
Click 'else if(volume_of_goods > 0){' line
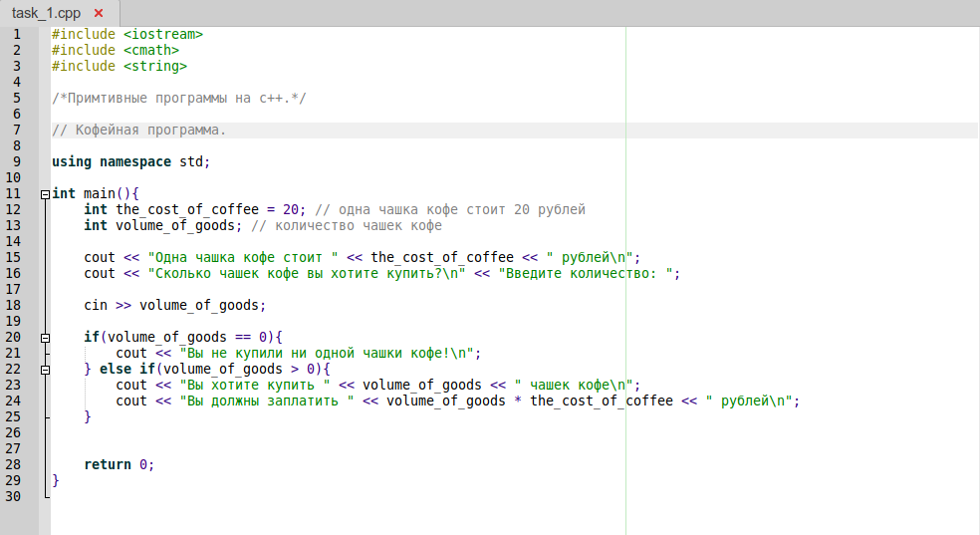215,370
